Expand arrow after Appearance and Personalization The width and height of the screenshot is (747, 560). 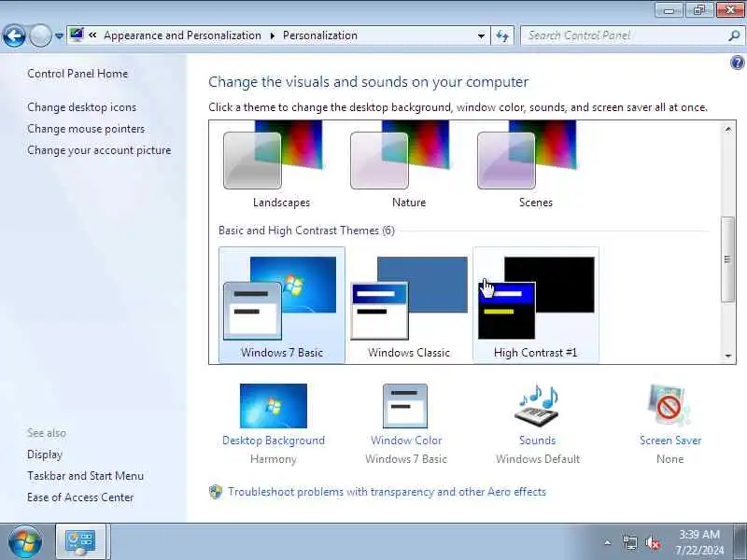pos(273,35)
